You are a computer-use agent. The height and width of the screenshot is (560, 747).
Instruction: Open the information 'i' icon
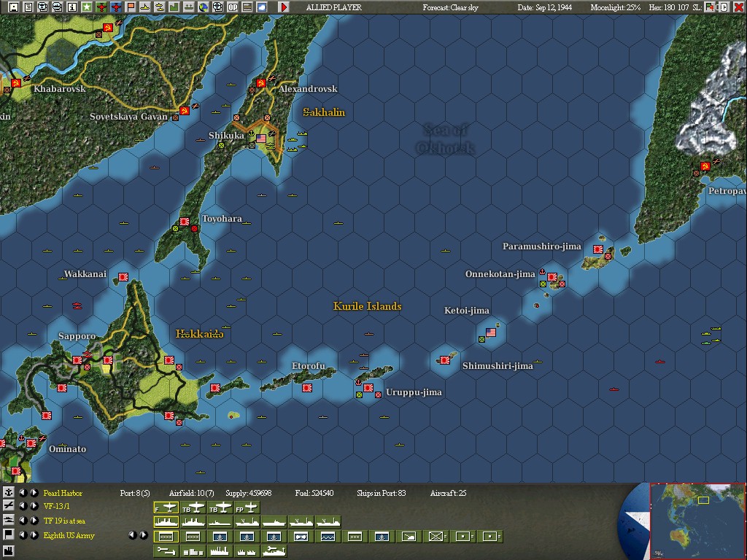[72, 7]
